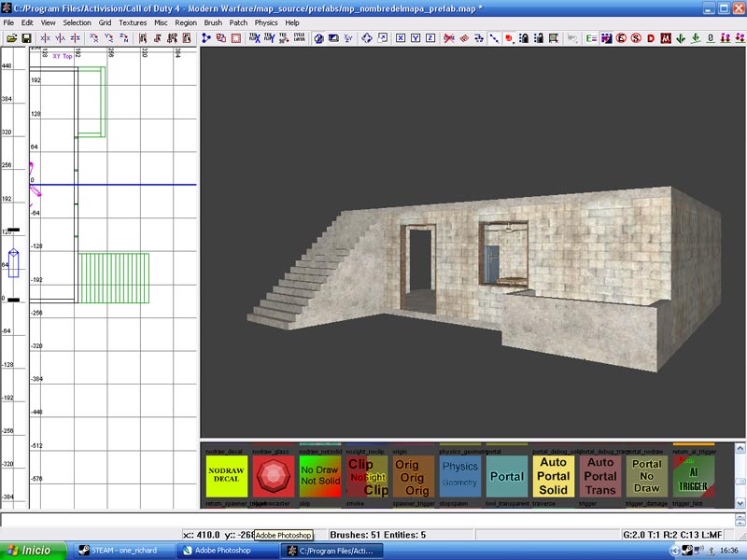Click the first padlock toolbar icon

[x=524, y=38]
